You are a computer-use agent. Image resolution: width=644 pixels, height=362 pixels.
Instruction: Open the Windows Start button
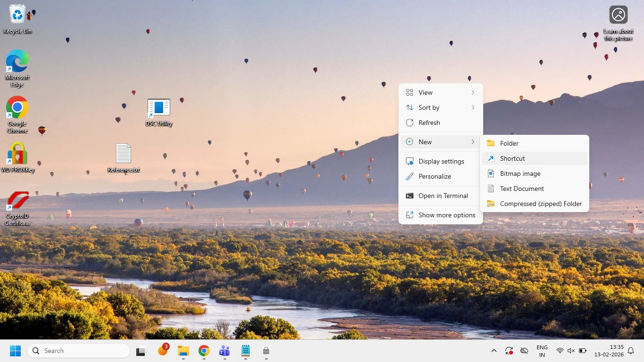coord(16,351)
